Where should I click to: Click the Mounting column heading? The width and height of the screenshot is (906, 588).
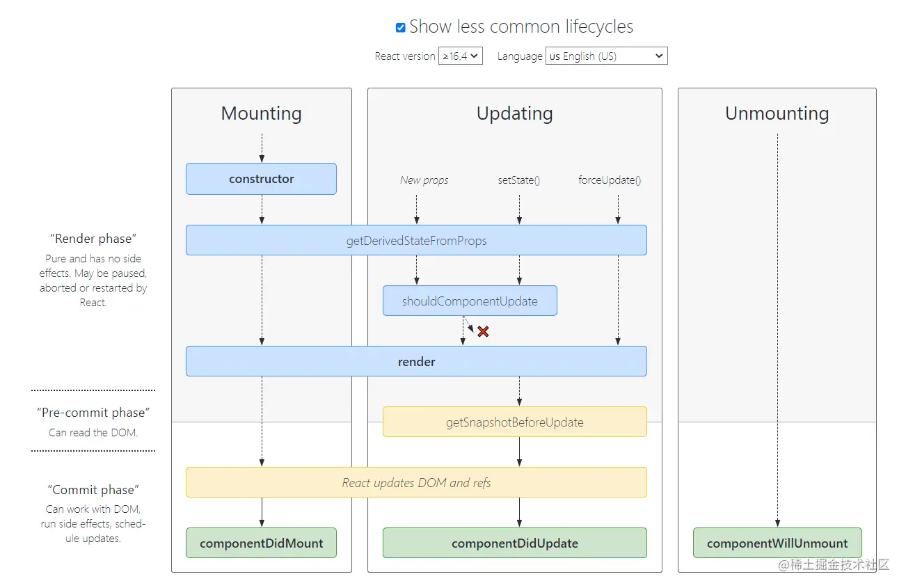tap(261, 113)
